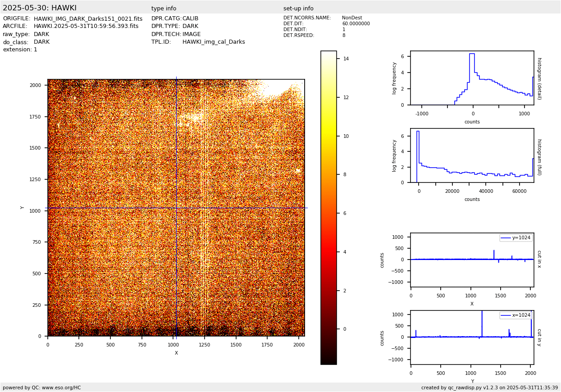This screenshot has height=392, width=561.
Task: Select the 'type info' header
Action: [x=164, y=9]
